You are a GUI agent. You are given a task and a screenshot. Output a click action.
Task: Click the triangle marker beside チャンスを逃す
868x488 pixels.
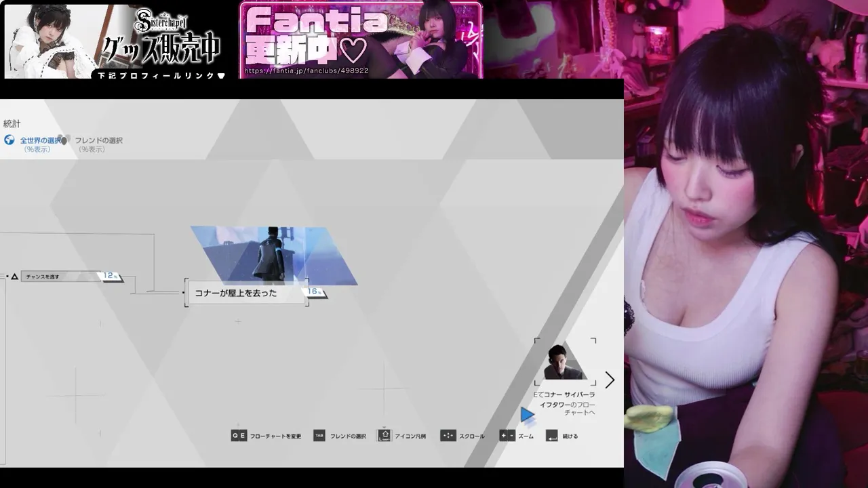click(x=14, y=277)
